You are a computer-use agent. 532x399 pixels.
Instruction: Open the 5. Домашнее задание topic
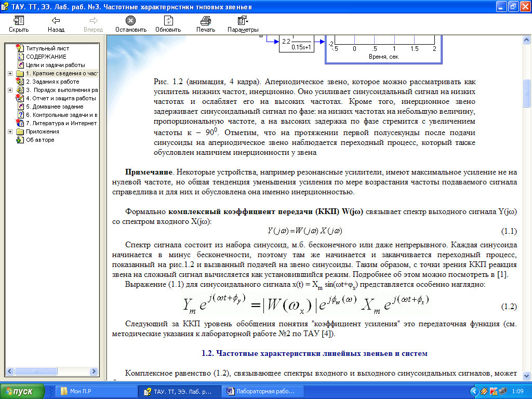click(x=55, y=107)
